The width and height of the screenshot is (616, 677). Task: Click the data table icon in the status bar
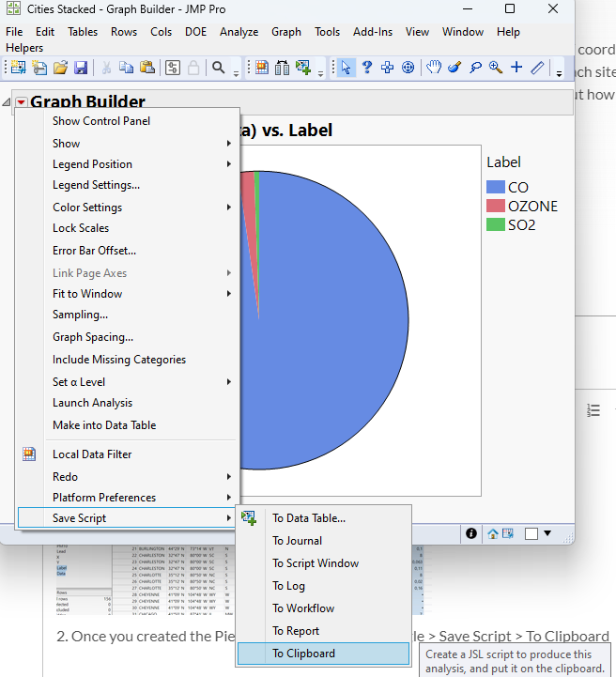pyautogui.click(x=508, y=534)
